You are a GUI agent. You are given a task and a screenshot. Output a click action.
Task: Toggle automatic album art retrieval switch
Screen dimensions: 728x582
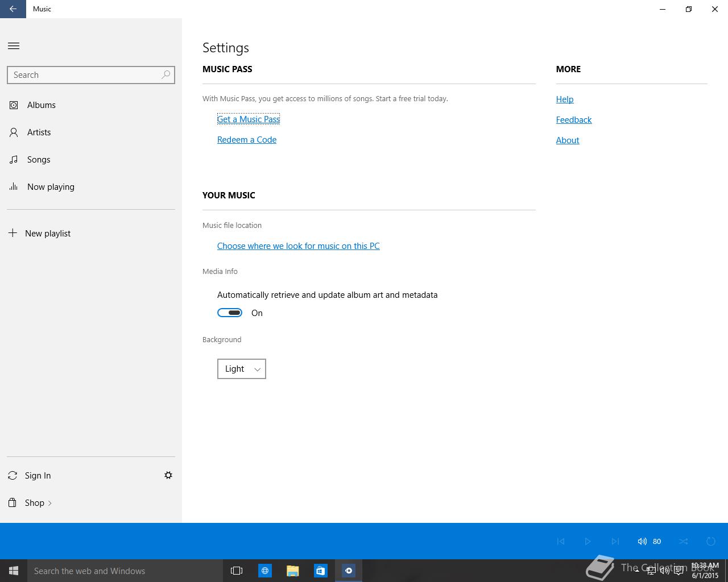(x=230, y=313)
